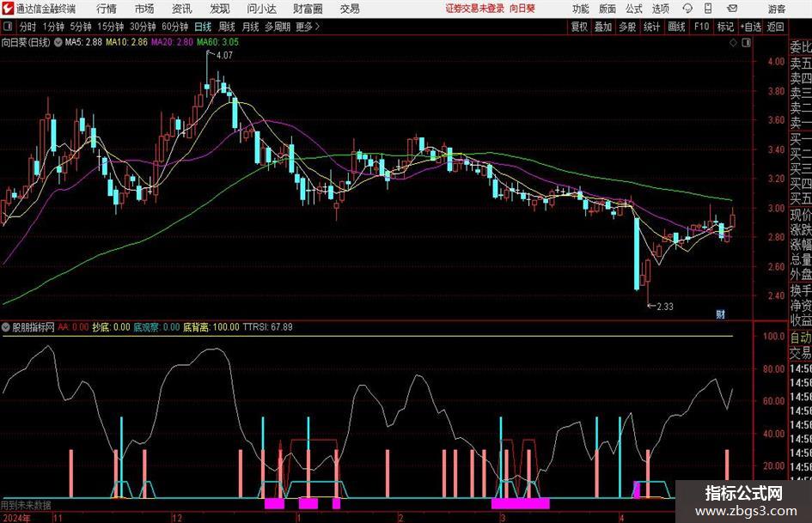Open the 版面 menu

pyautogui.click(x=607, y=9)
